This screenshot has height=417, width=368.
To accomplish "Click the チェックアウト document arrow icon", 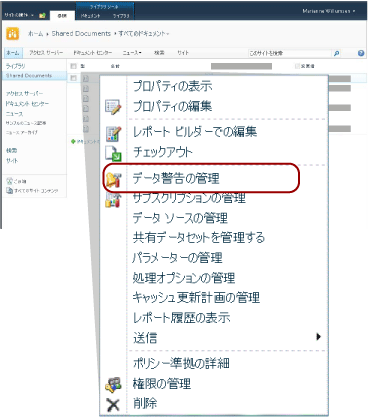I will tap(113, 153).
